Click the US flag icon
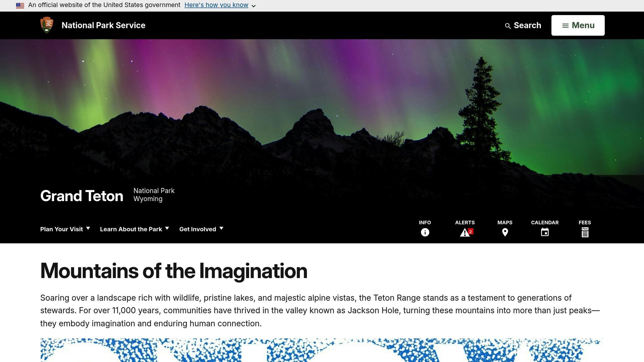The width and height of the screenshot is (644, 362). click(x=20, y=5)
